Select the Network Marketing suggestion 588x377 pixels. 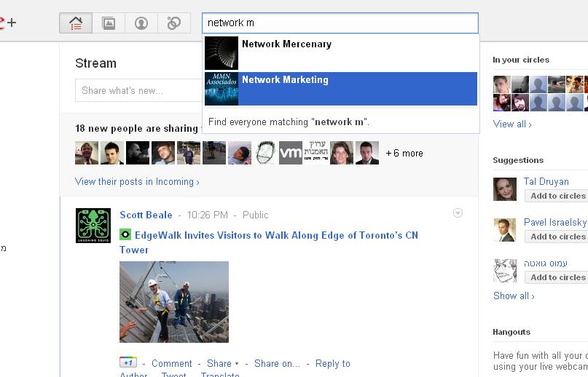pyautogui.click(x=341, y=89)
